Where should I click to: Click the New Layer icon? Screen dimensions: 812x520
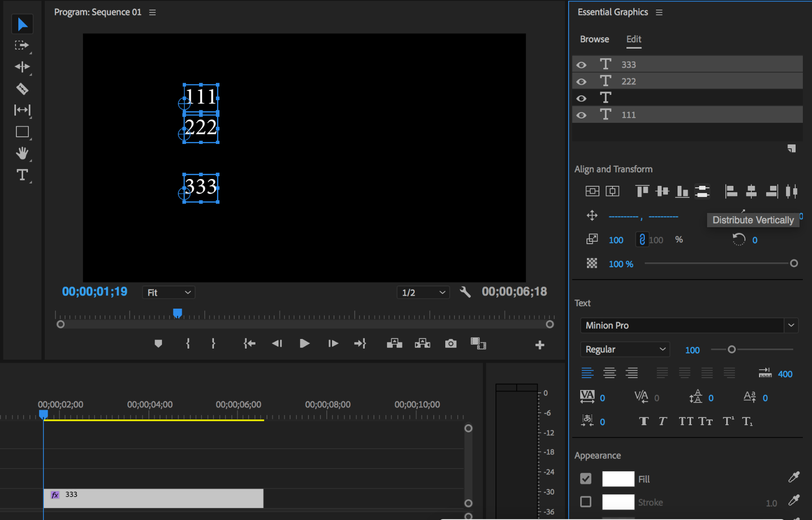click(x=791, y=148)
